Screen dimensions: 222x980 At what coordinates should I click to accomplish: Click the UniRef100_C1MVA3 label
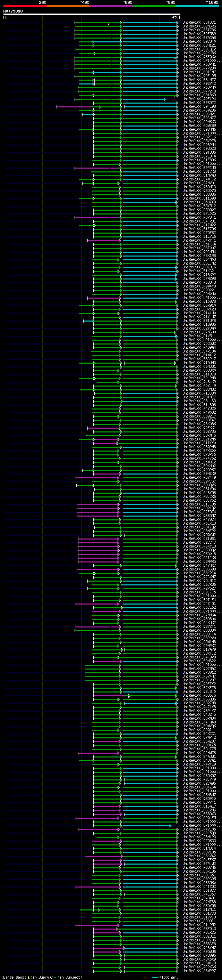199,175
